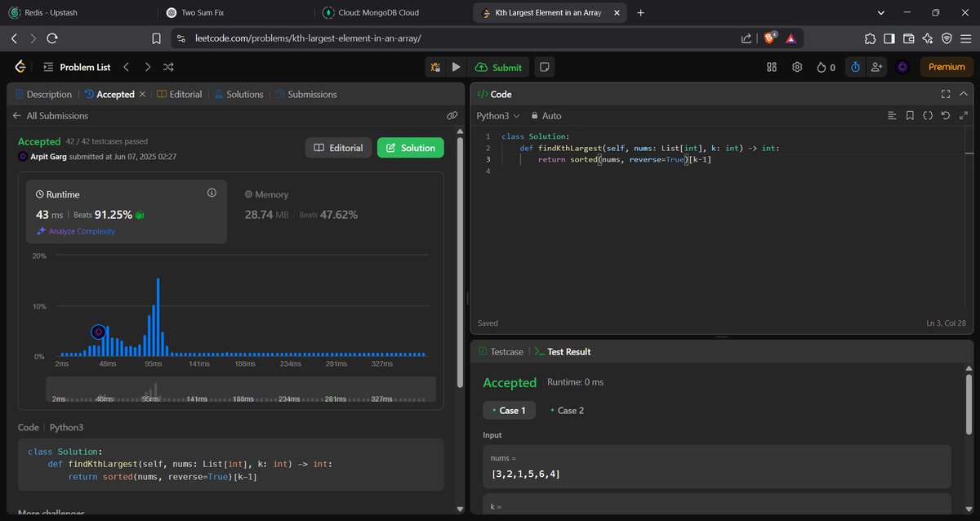Bookmark this page in browser toolbar

156,38
